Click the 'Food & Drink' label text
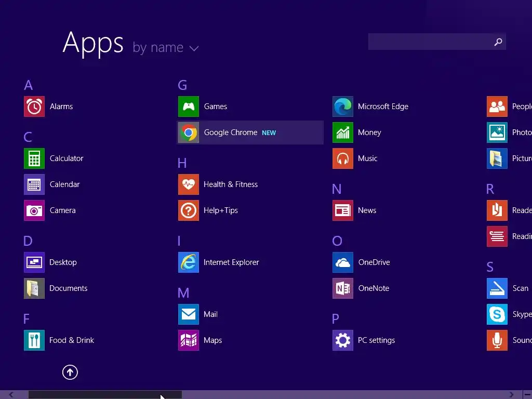 pos(72,340)
